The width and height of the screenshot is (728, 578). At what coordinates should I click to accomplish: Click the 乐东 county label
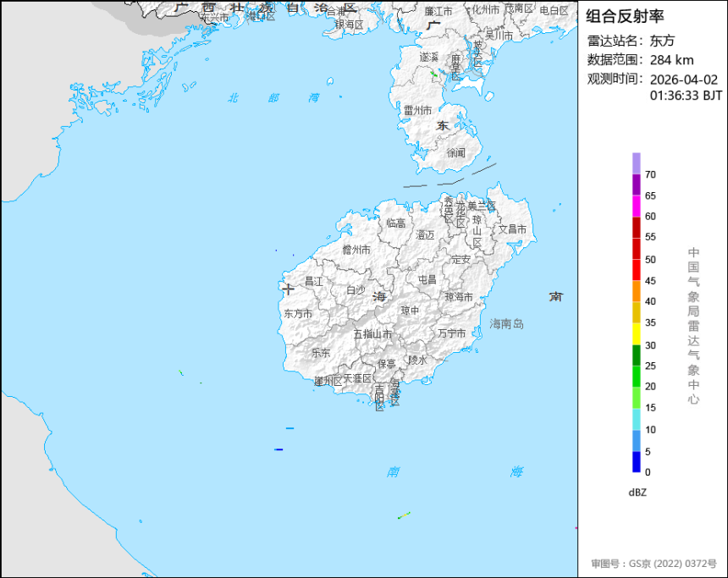pyautogui.click(x=321, y=353)
